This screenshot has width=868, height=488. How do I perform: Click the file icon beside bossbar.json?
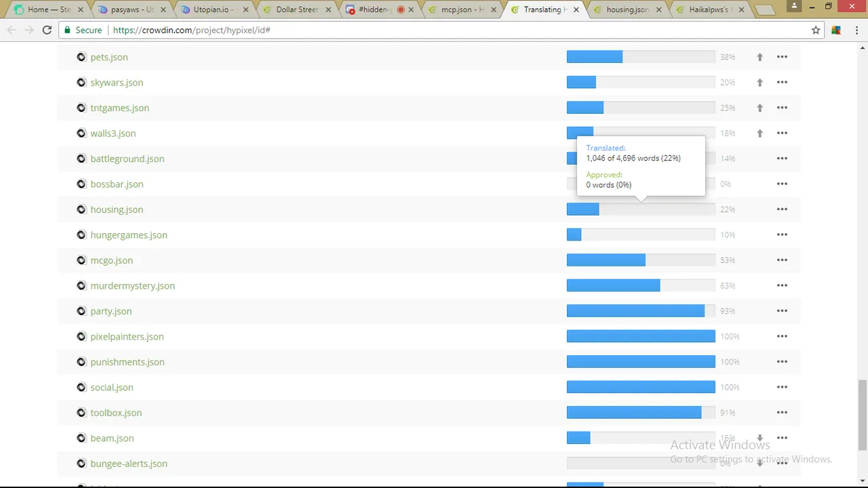(81, 184)
